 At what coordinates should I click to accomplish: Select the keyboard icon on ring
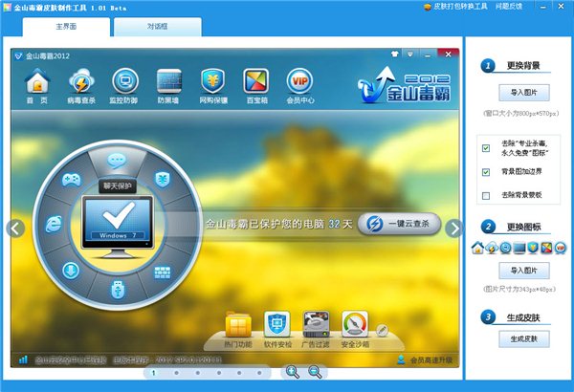[x=163, y=272]
